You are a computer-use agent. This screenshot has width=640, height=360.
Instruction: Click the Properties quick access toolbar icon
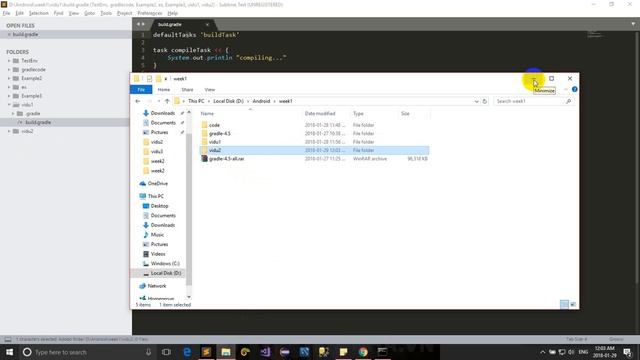149,79
